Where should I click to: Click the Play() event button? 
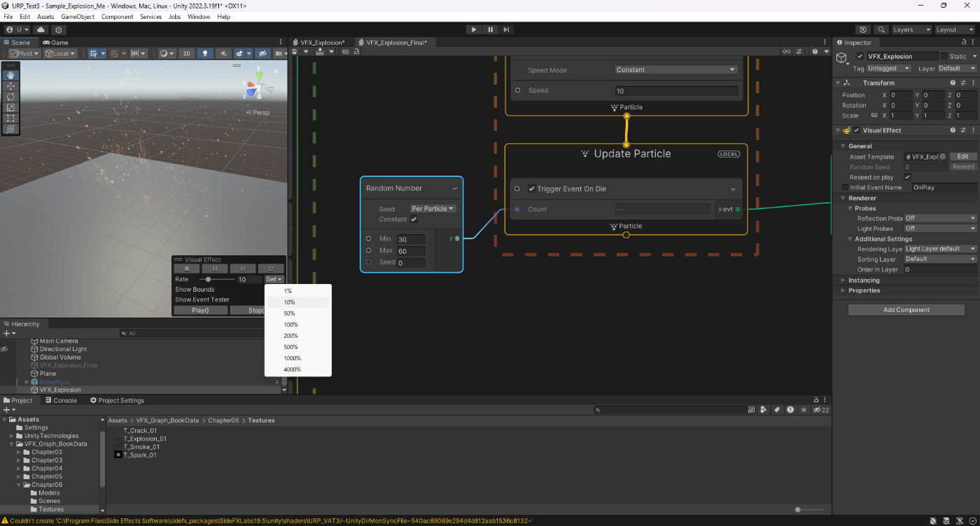200,310
